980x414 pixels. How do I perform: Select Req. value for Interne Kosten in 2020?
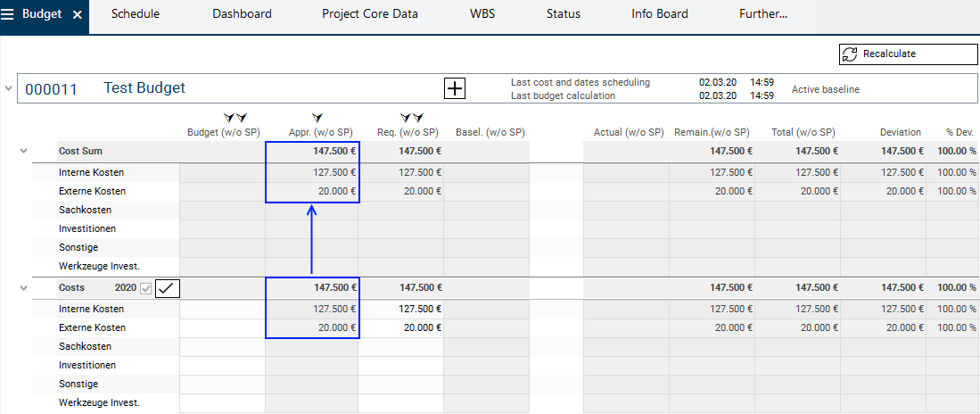pos(401,309)
